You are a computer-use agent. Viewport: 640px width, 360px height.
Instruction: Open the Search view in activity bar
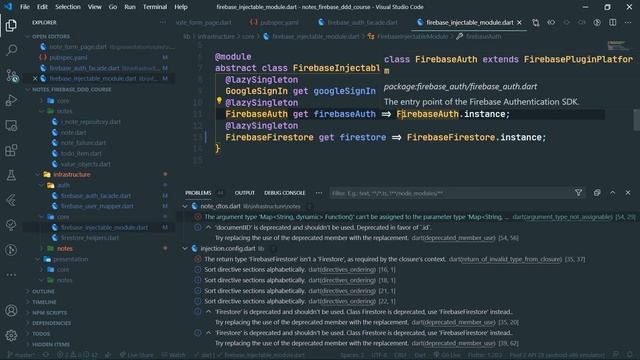[x=11, y=50]
